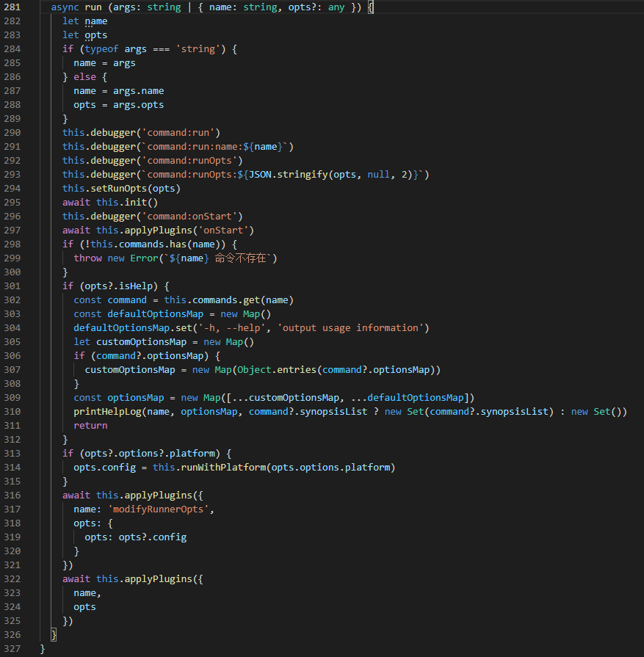
Task: Click line number 322 in the gutter
Action: pyautogui.click(x=12, y=579)
